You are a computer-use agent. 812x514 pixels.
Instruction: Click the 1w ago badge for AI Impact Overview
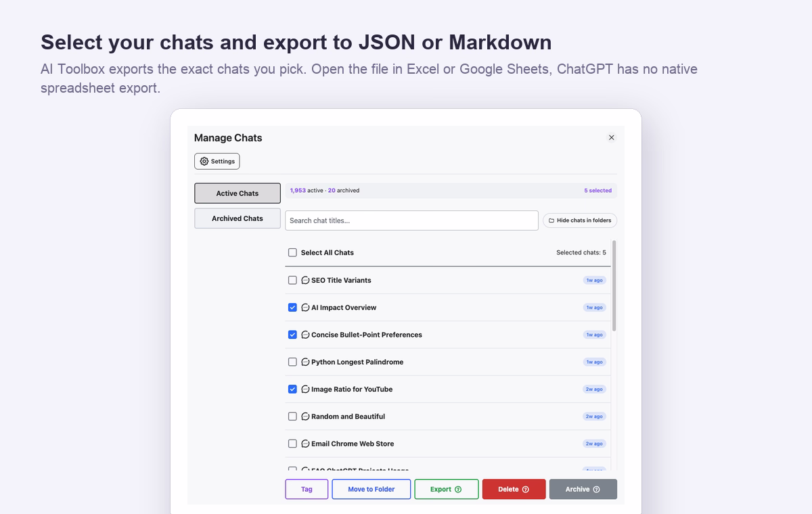point(594,307)
